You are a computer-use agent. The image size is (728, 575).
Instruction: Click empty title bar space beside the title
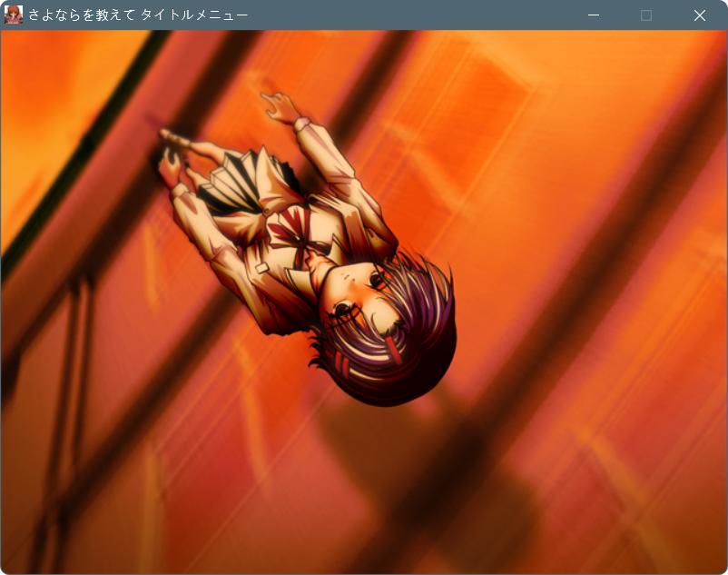(x=408, y=15)
